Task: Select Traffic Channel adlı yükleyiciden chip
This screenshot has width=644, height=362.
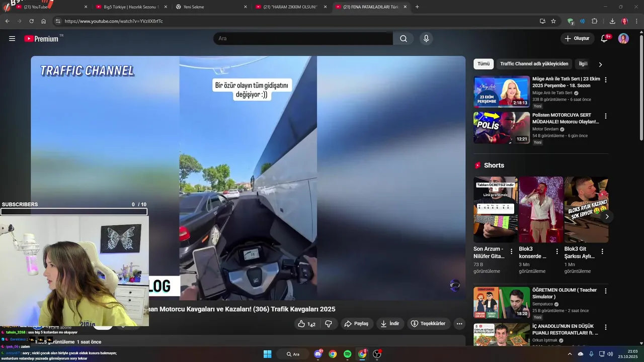Action: click(534, 64)
